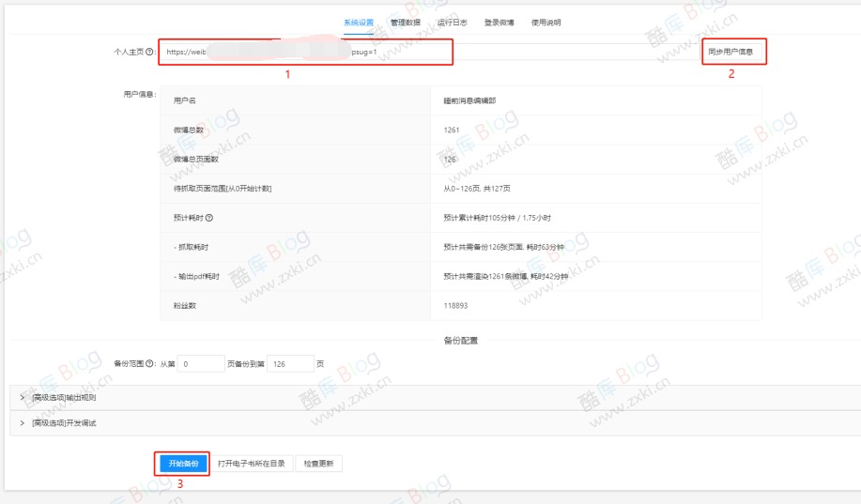This screenshot has height=504, width=861.
Task: Expand the [高级选项]开发调试 section
Action: (x=435, y=423)
